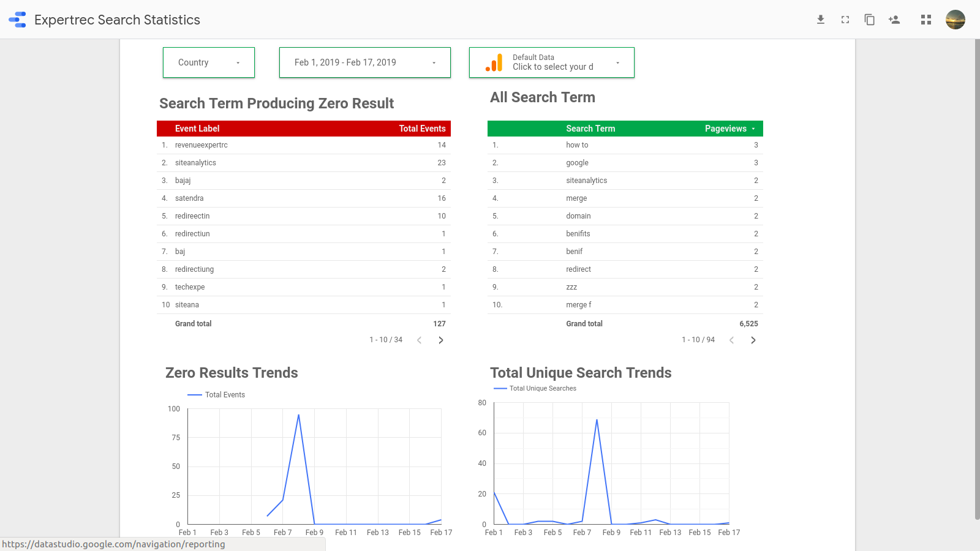Enter fullscreen presentation mode

[x=845, y=20]
